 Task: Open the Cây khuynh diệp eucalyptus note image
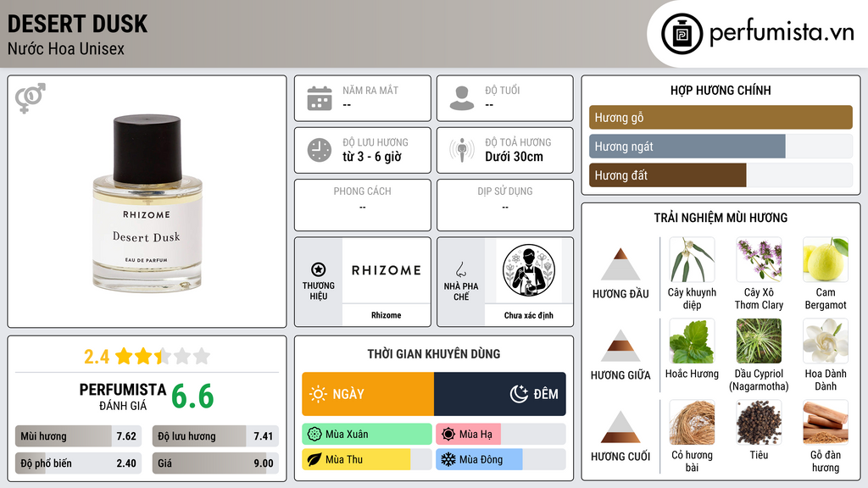click(692, 260)
